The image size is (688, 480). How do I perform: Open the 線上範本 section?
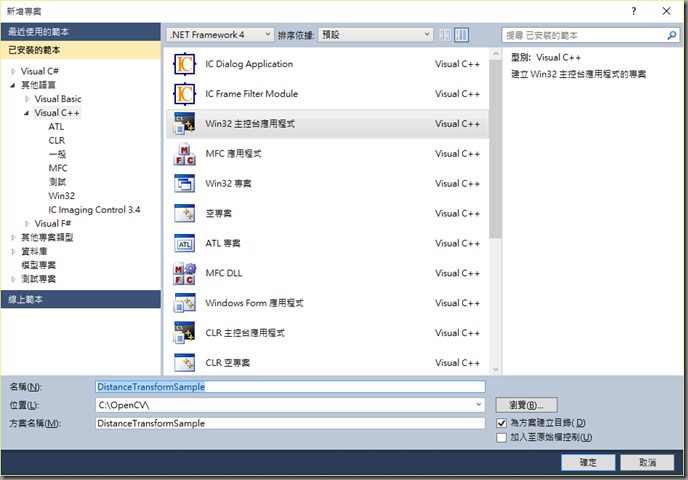tap(81, 299)
